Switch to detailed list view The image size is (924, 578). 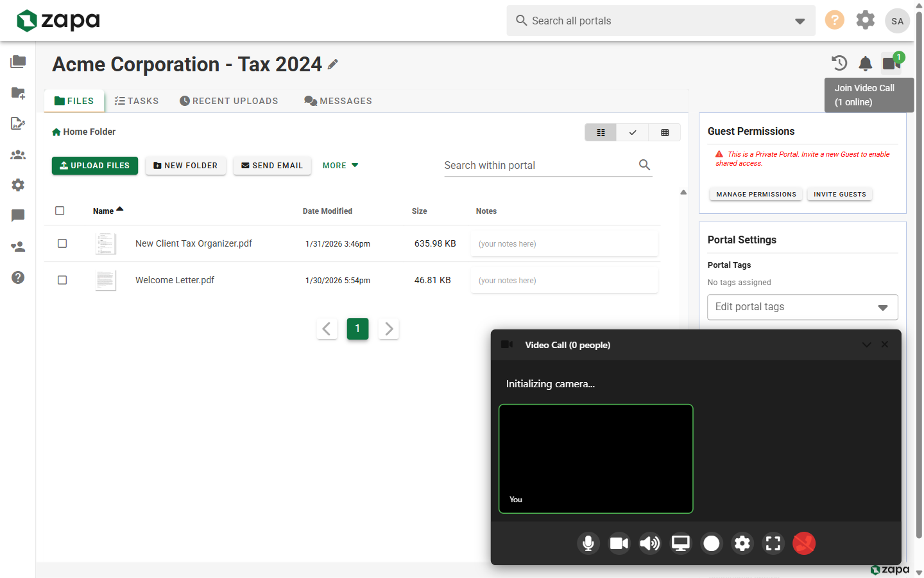click(601, 132)
